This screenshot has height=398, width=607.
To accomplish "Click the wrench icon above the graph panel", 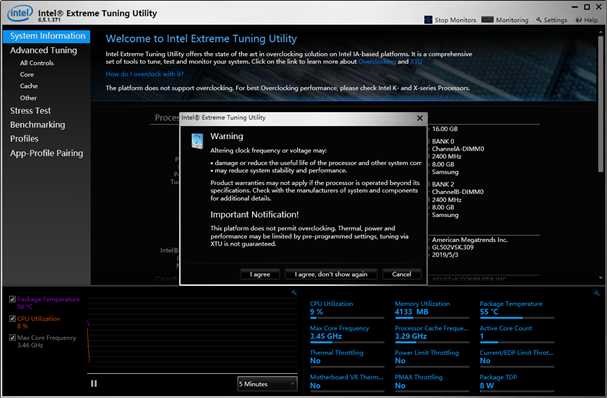I will [x=294, y=293].
